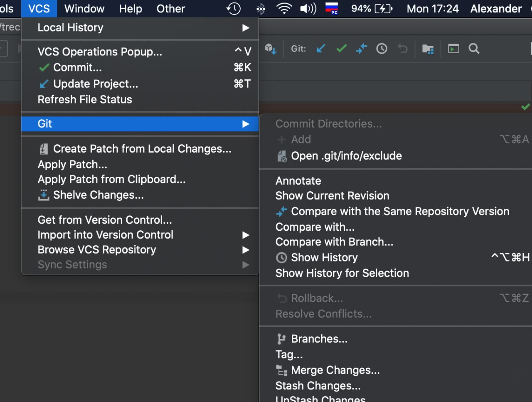Choose Annotate in Git submenu
The height and width of the screenshot is (402, 532).
point(396,181)
